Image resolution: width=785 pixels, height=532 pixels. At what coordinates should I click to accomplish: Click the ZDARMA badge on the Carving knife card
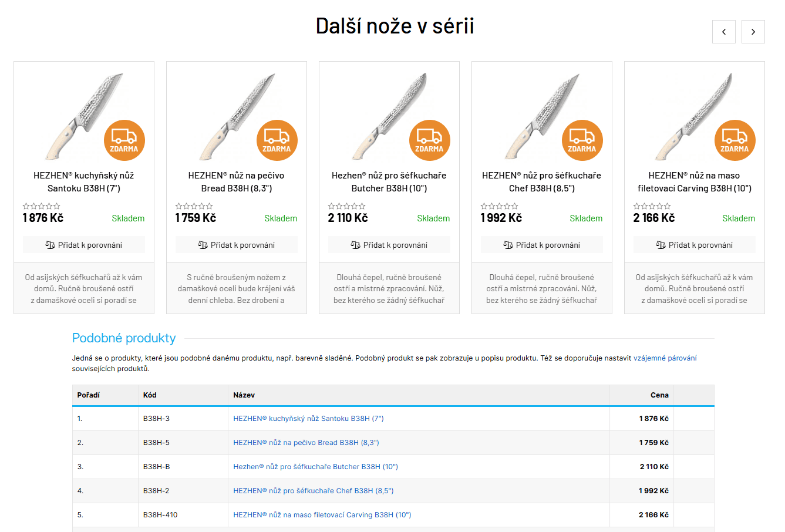(735, 140)
